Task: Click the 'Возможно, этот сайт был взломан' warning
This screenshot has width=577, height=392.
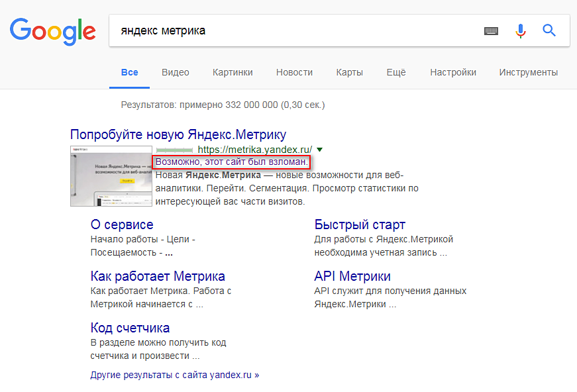Action: (x=231, y=162)
